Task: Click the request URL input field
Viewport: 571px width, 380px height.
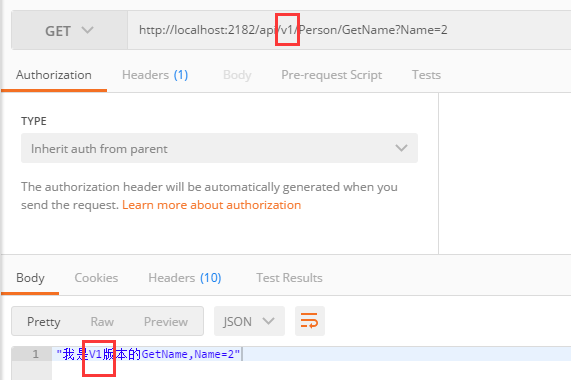Action: (x=349, y=30)
